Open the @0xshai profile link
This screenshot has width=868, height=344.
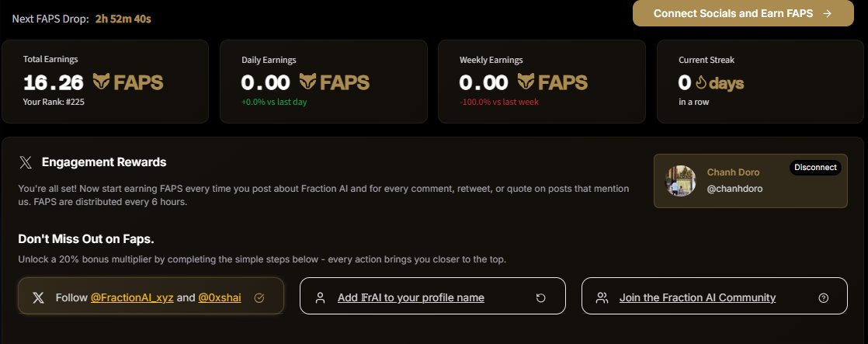[220, 298]
